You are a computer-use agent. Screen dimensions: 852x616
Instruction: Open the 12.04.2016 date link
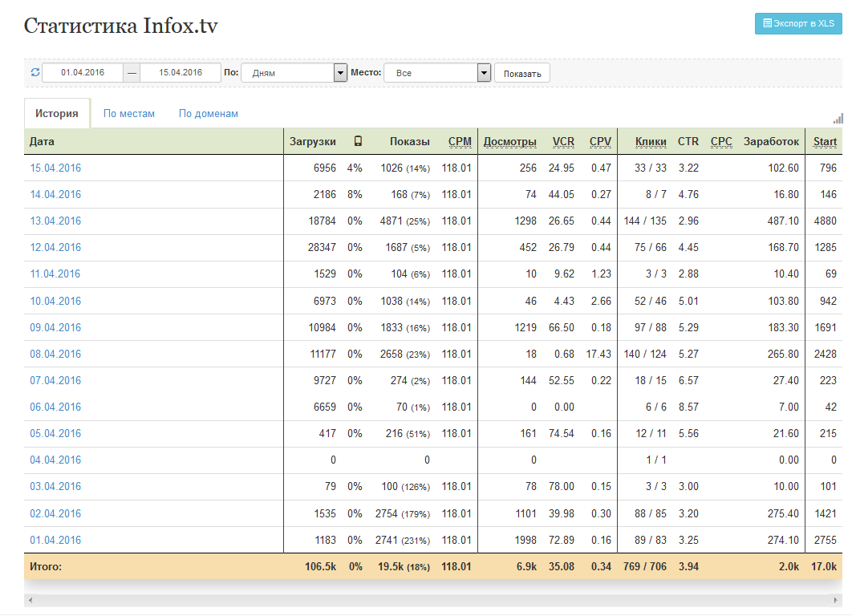tap(55, 247)
